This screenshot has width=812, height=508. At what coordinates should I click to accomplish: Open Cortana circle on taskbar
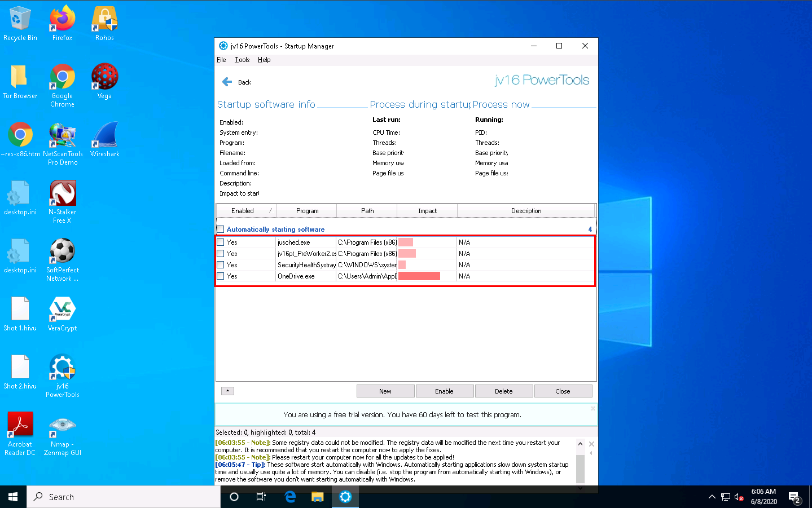[234, 497]
